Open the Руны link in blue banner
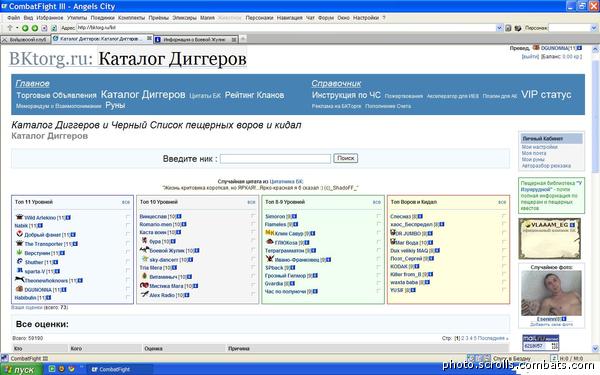The height and width of the screenshot is (375, 600). pyautogui.click(x=115, y=105)
